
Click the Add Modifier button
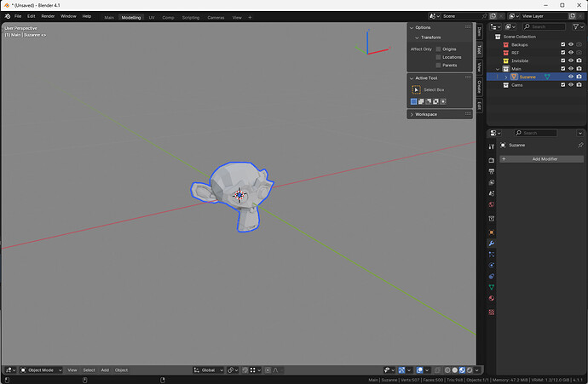pos(541,159)
